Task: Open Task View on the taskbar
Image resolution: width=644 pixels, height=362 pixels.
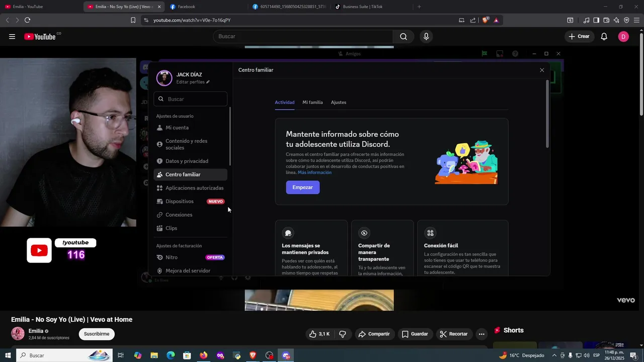Action: [121, 355]
